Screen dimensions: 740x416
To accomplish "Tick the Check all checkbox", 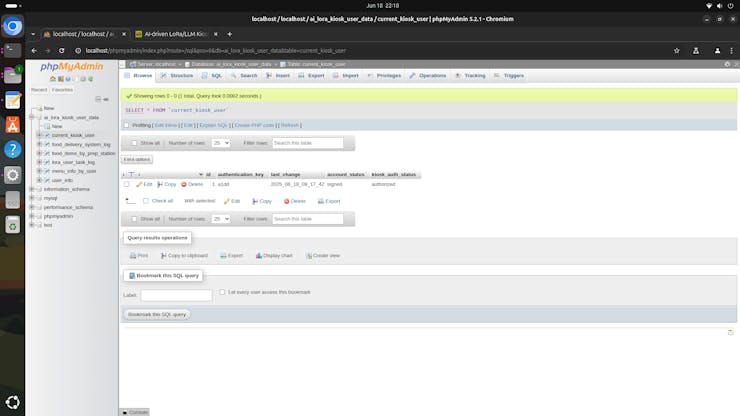I will (146, 201).
